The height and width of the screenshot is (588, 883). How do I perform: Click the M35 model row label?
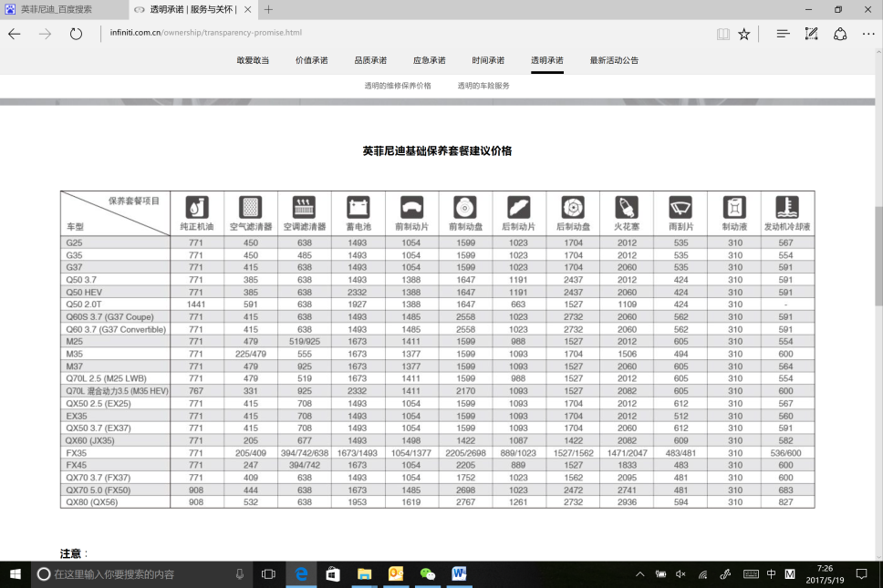coord(74,354)
